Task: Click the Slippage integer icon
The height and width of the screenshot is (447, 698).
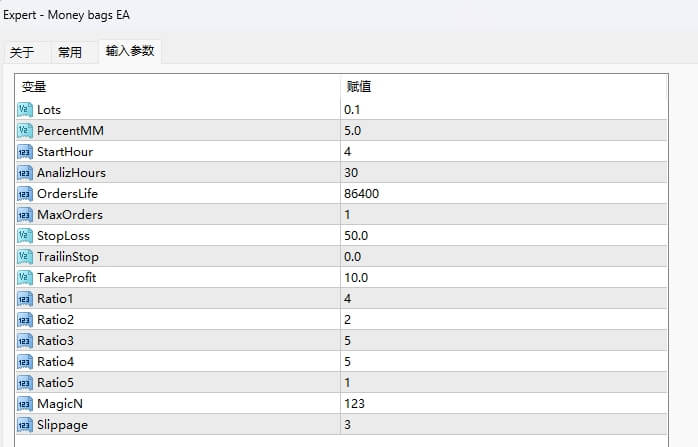Action: click(25, 424)
